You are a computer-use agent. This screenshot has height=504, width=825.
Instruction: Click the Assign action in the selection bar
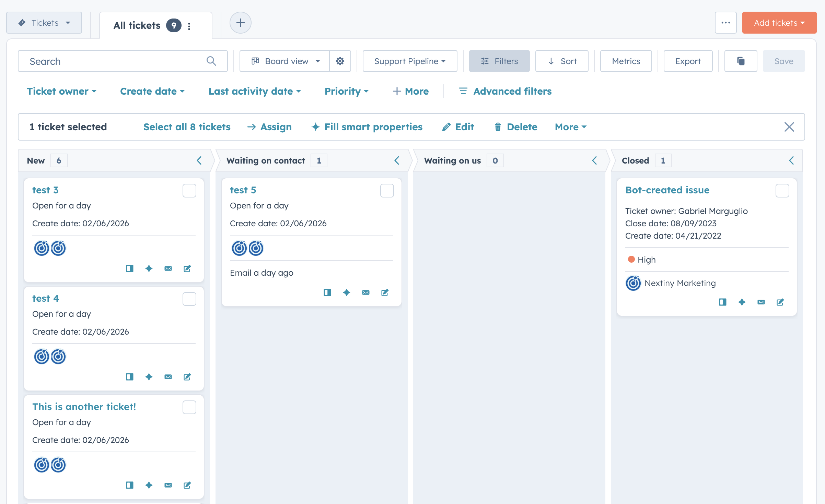pos(269,127)
